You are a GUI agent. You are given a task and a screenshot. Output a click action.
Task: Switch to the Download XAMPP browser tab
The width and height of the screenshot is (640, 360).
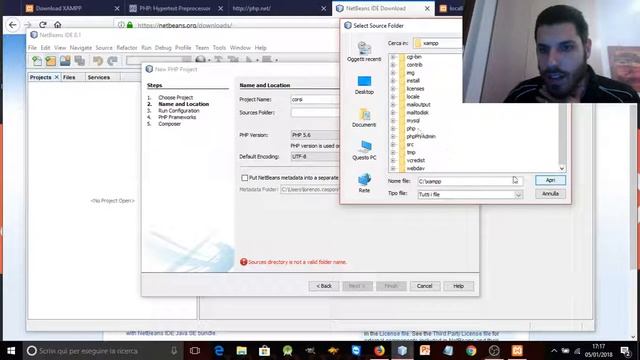(x=73, y=8)
